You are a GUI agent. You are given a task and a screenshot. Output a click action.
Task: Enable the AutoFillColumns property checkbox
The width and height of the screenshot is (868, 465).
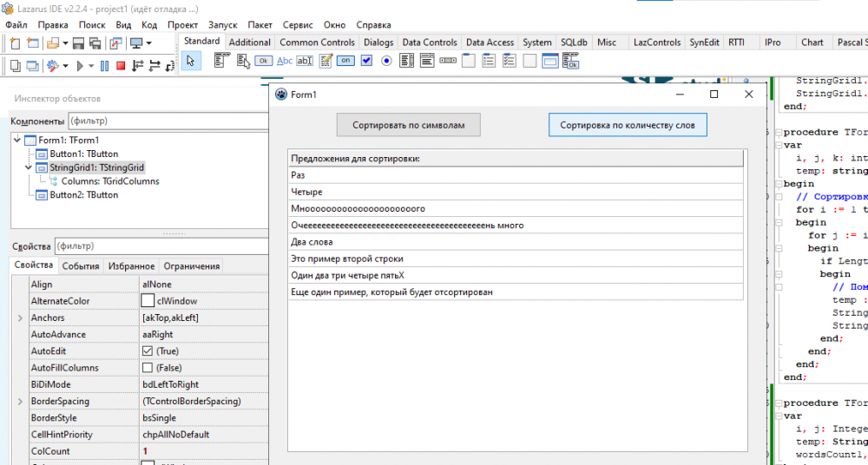pos(147,368)
